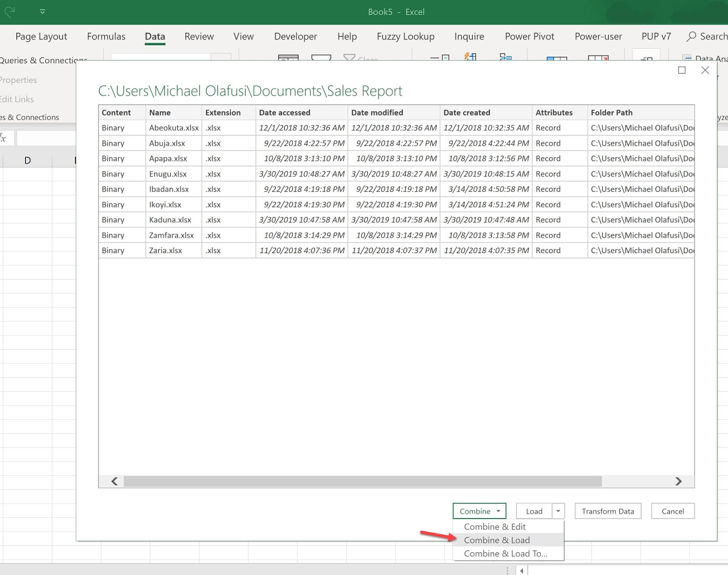This screenshot has width=728, height=575.
Task: Select the Abeokuta.xlsx row in the file table
Action: point(174,128)
